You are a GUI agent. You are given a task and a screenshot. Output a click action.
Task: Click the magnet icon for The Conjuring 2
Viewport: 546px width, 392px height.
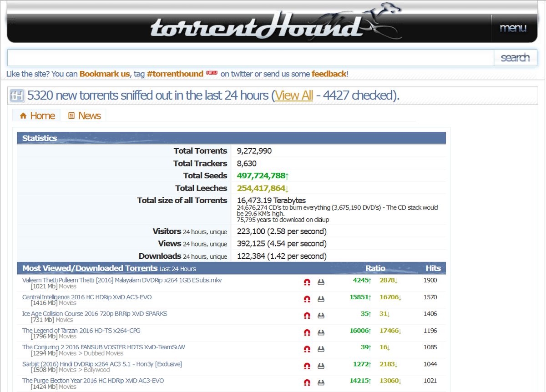coord(307,349)
